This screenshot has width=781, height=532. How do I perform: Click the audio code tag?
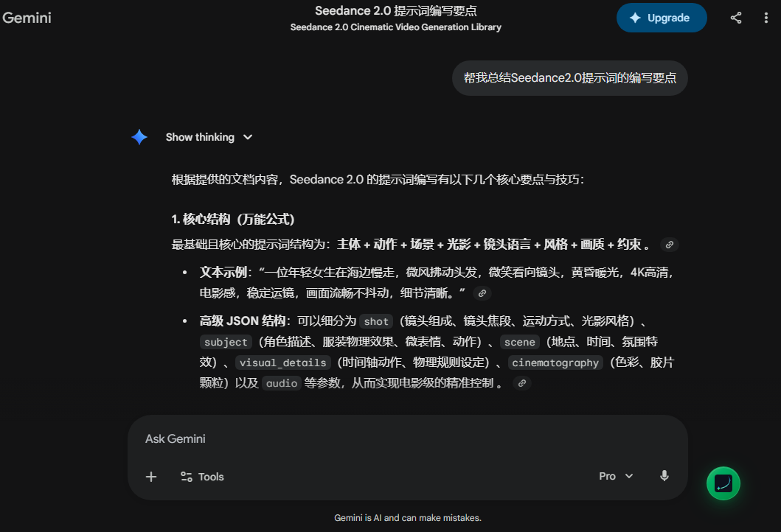[x=282, y=383]
